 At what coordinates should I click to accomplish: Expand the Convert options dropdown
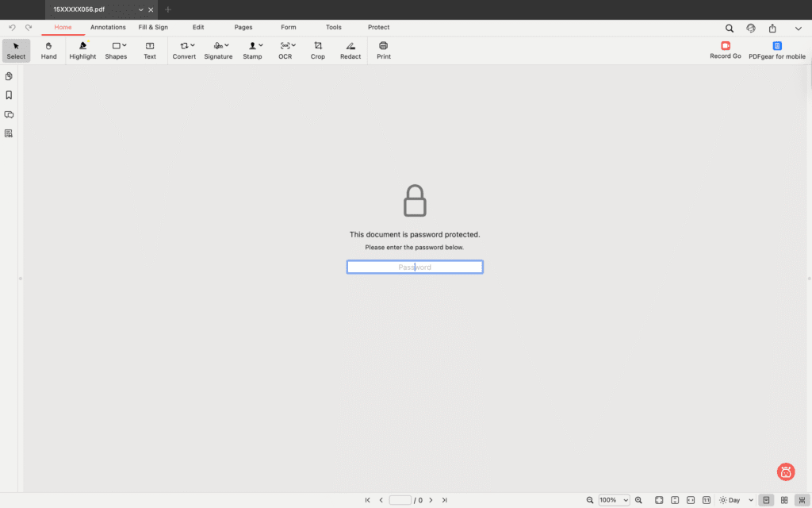click(191, 45)
